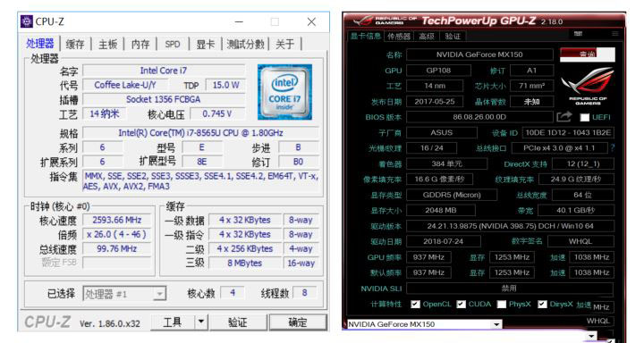The width and height of the screenshot is (644, 343).
Task: Click the 核心数 value 4 field
Action: coord(233,293)
